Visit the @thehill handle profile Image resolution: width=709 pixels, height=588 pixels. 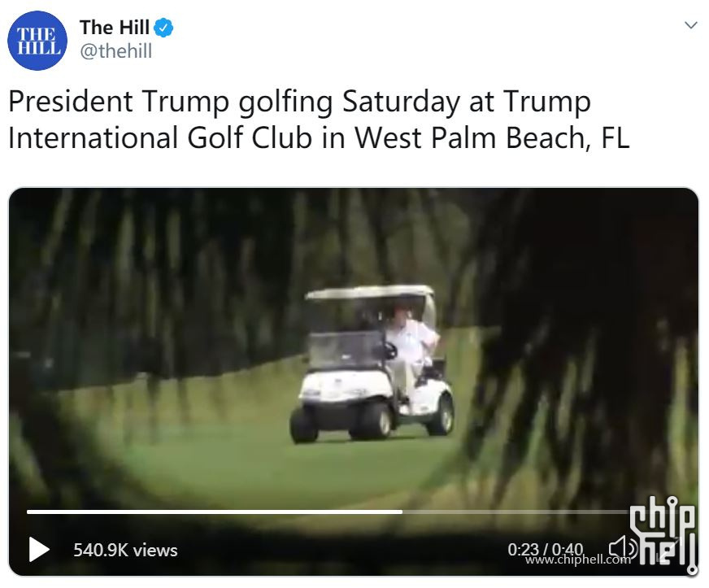(x=115, y=51)
